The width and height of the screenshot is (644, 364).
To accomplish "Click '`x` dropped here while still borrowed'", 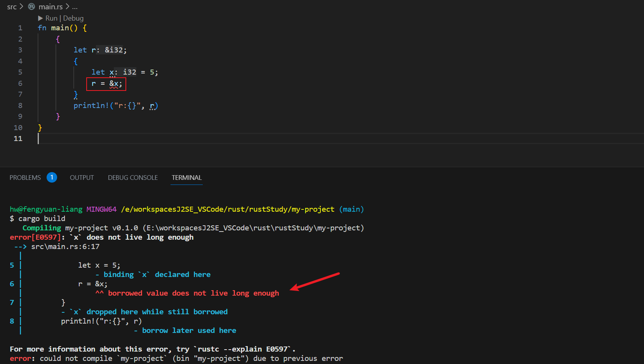I will pos(148,312).
